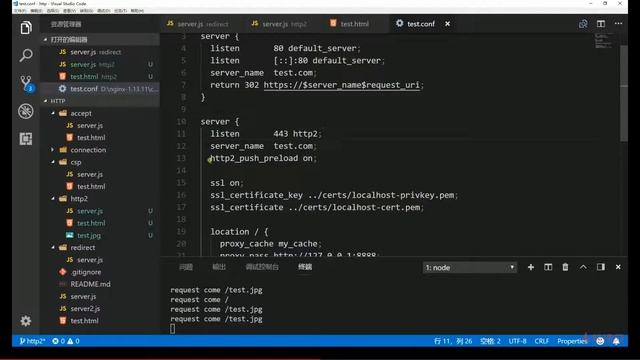This screenshot has height=360, width=640.
Task: Open server2.js in the file tree
Action: click(x=85, y=309)
